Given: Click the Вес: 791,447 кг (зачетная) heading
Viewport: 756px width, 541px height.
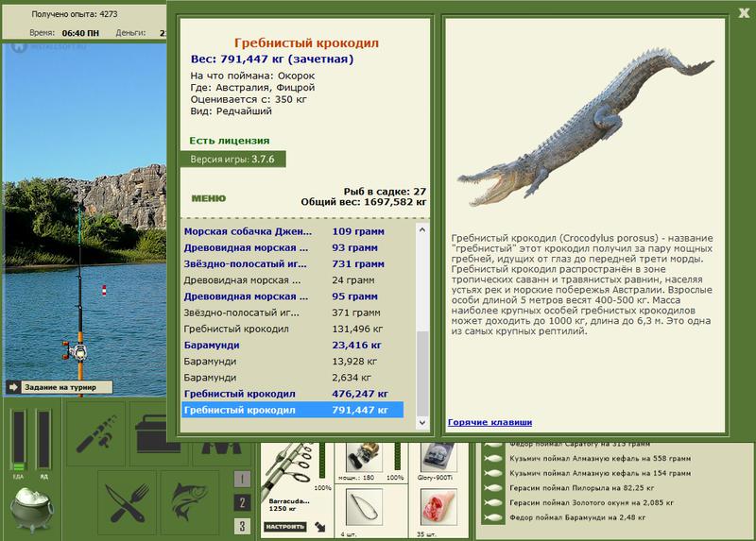Looking at the screenshot, I should (x=272, y=59).
